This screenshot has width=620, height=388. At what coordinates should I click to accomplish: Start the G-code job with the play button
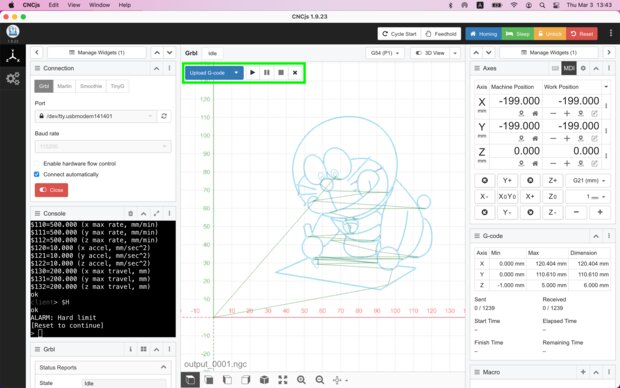pyautogui.click(x=252, y=72)
